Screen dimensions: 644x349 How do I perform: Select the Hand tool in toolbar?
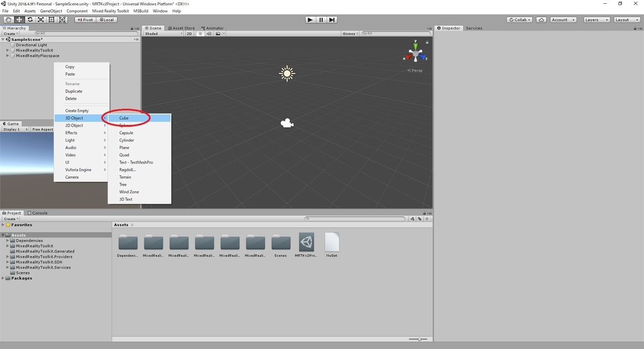pyautogui.click(x=8, y=20)
